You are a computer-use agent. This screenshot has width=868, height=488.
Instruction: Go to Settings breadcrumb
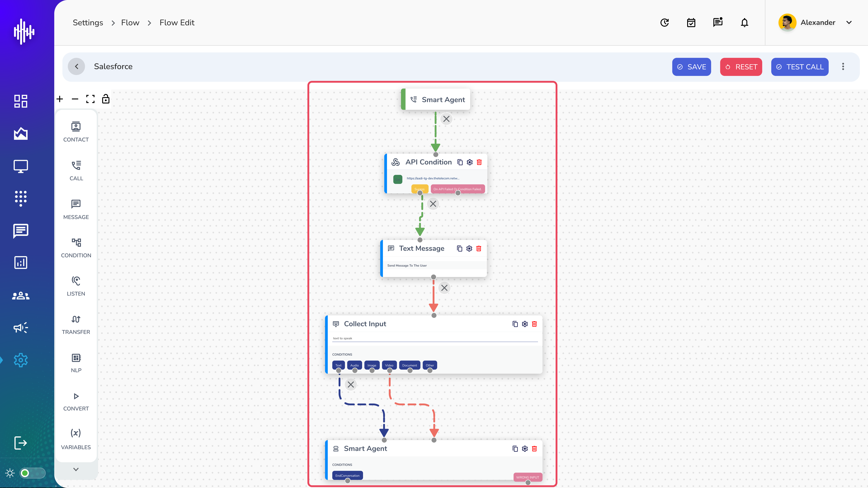tap(88, 23)
